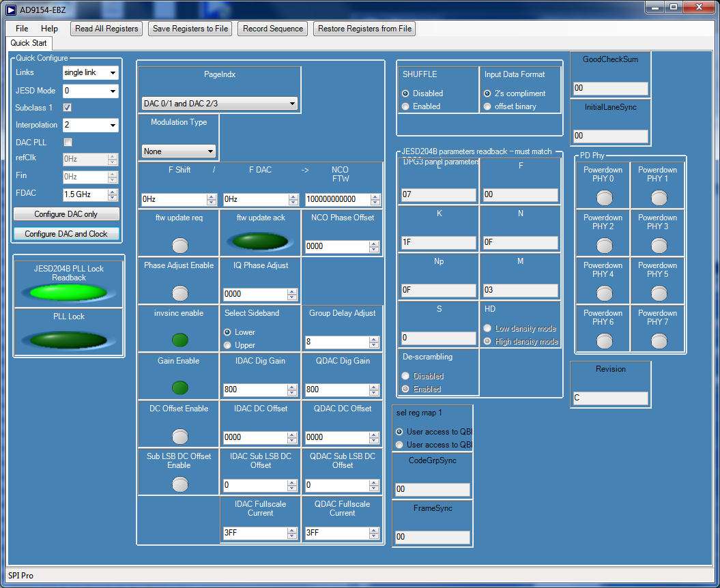The height and width of the screenshot is (588, 720).
Task: Open the Interpolation dropdown
Action: [x=91, y=125]
